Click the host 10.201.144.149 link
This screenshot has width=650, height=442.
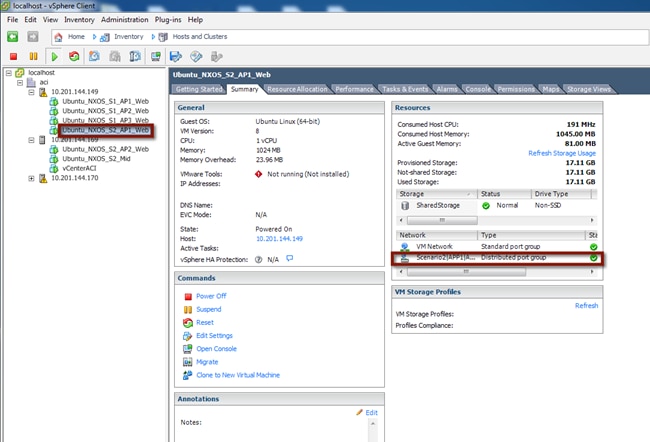[279, 239]
